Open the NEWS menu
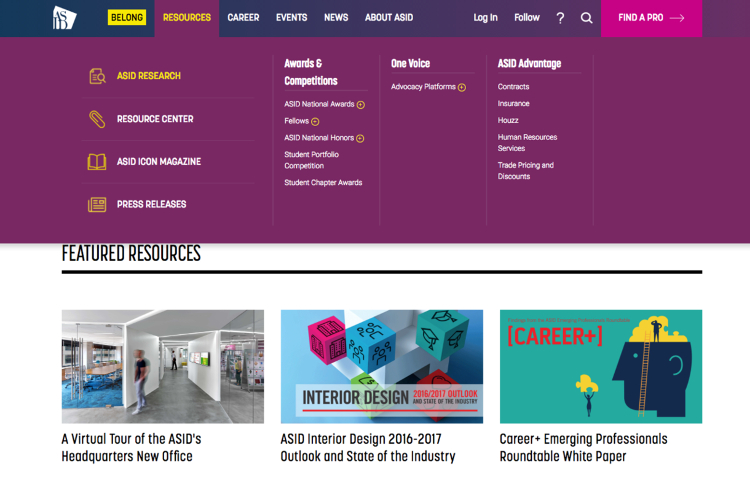This screenshot has height=483, width=750. click(336, 18)
